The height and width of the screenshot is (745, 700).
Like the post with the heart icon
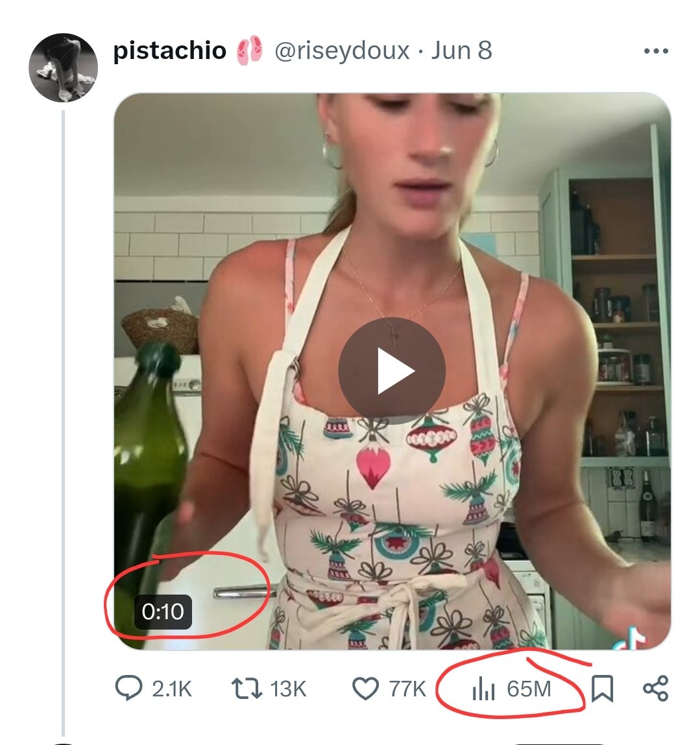click(365, 689)
